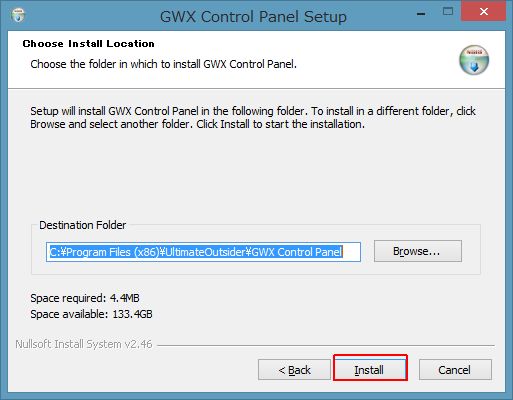Cancel the setup wizard
513x400 pixels.
pyautogui.click(x=455, y=370)
